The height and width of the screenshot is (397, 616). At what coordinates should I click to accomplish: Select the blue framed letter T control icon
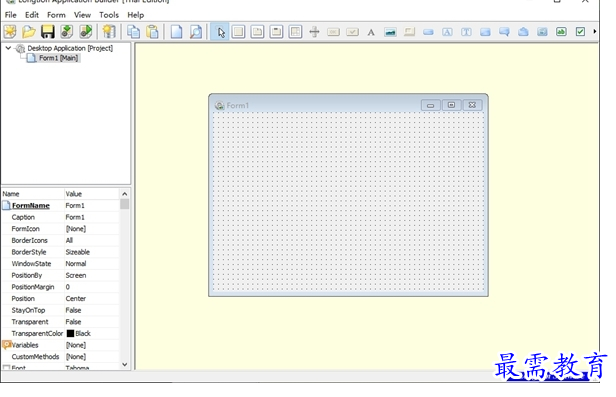tap(466, 32)
